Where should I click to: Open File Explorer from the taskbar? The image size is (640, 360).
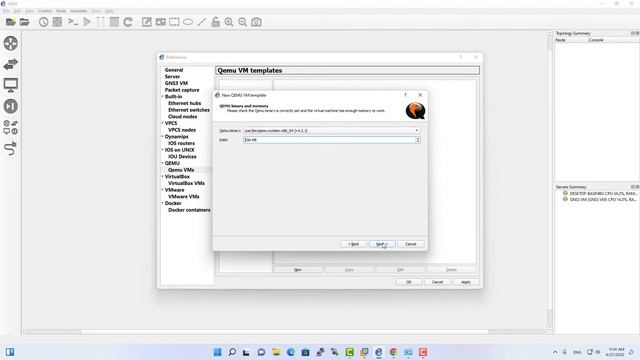(276, 352)
